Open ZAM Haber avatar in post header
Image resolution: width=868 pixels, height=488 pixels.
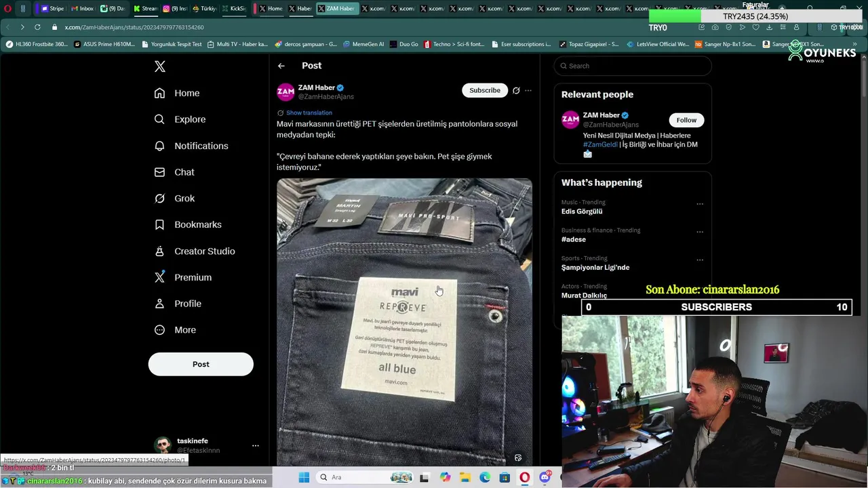pos(285,91)
